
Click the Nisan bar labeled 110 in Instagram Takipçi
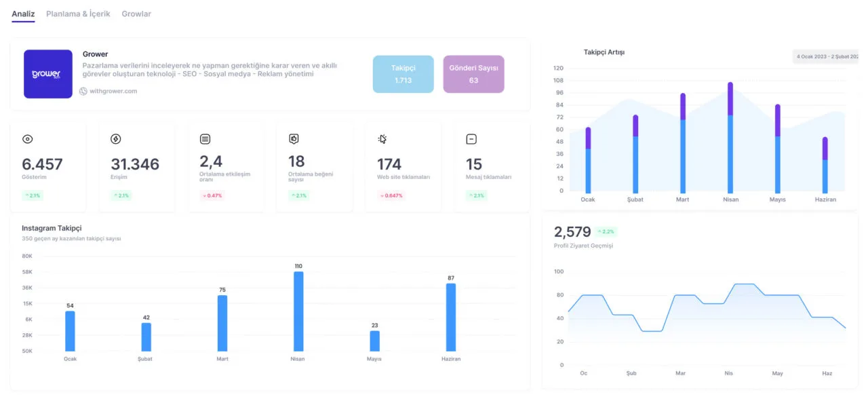(x=298, y=311)
